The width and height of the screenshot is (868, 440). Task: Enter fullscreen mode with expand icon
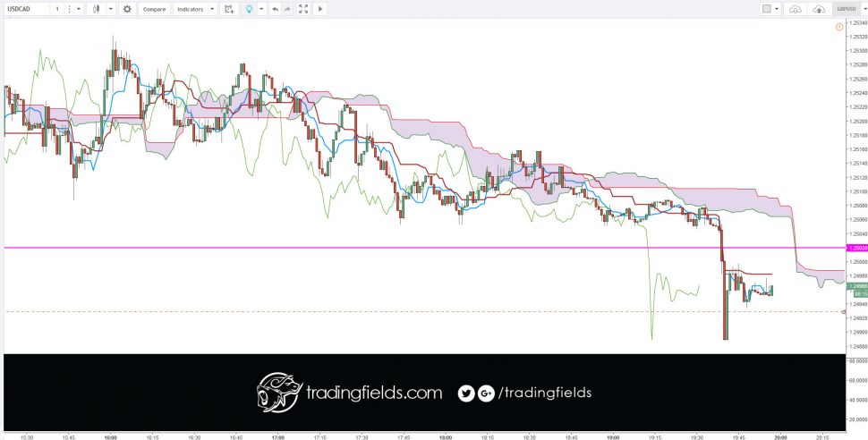click(x=303, y=9)
